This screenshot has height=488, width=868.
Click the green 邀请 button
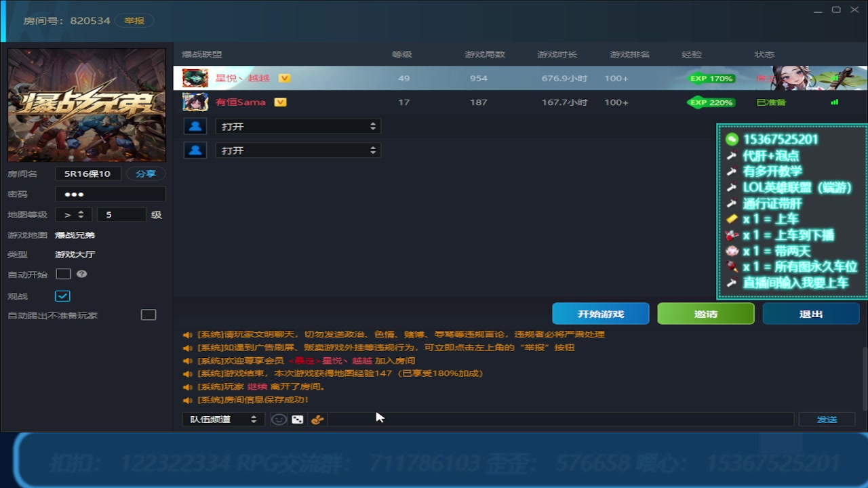click(706, 314)
